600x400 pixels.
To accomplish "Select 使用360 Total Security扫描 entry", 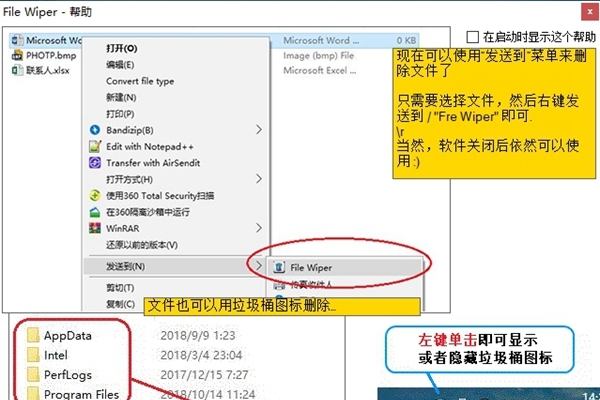I will [x=160, y=196].
